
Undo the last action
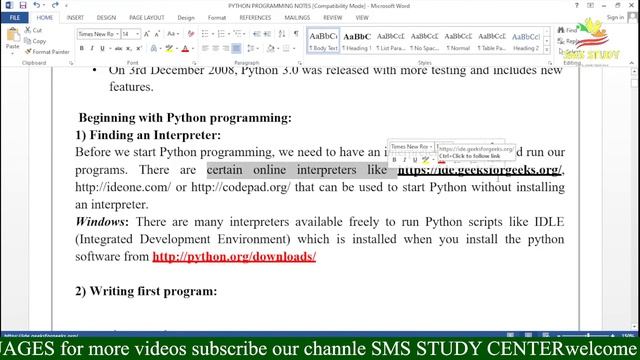[36, 5]
